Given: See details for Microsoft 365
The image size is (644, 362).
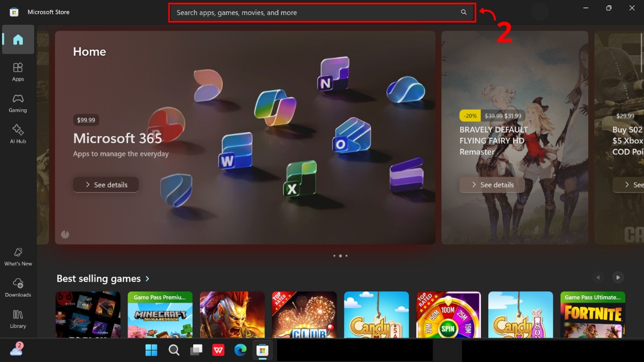Looking at the screenshot, I should tap(106, 184).
